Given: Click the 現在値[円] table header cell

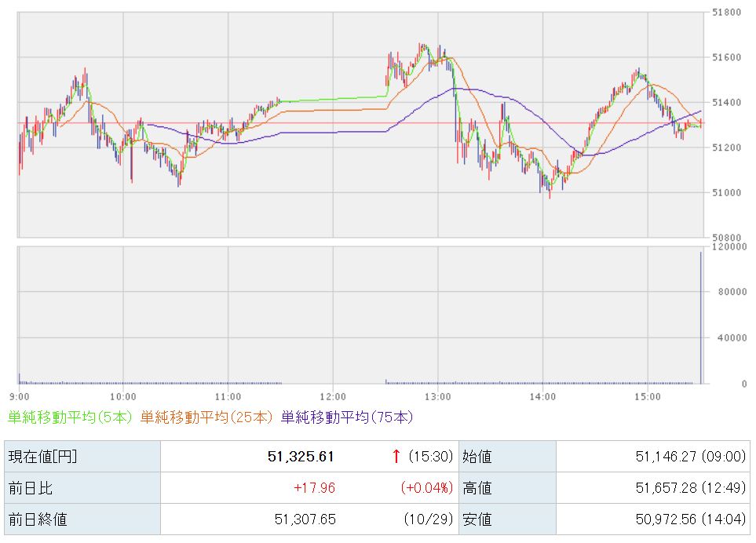Looking at the screenshot, I should 43,456.
